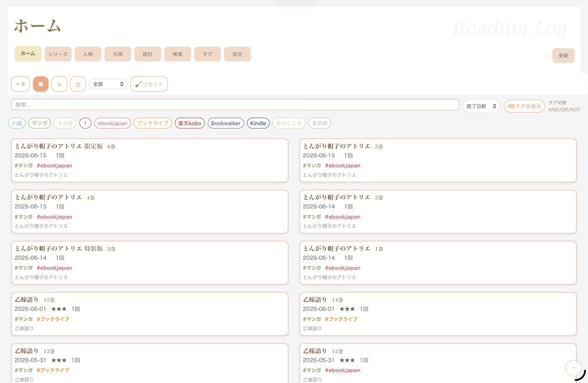Open the 人物 tab
This screenshot has height=383, width=588.
(88, 54)
